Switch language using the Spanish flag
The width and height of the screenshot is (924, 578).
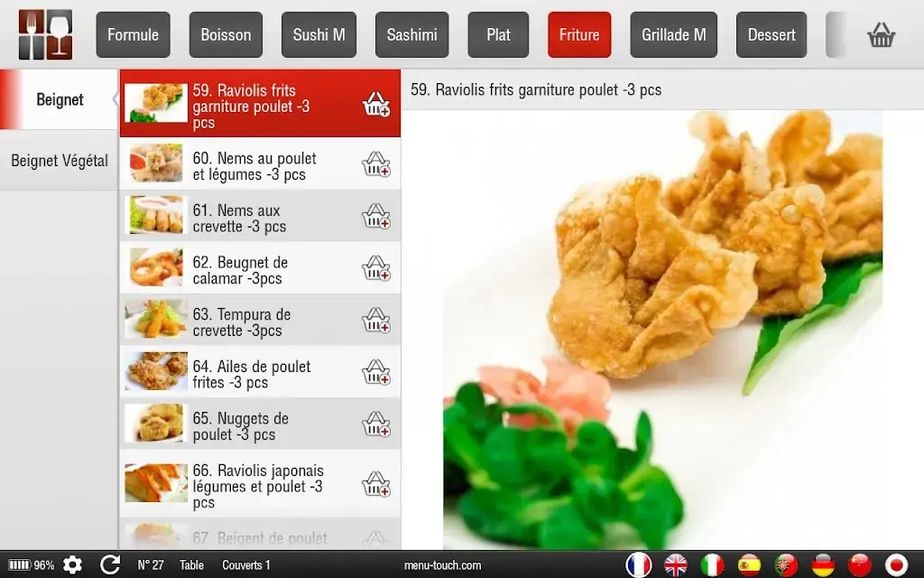[750, 565]
